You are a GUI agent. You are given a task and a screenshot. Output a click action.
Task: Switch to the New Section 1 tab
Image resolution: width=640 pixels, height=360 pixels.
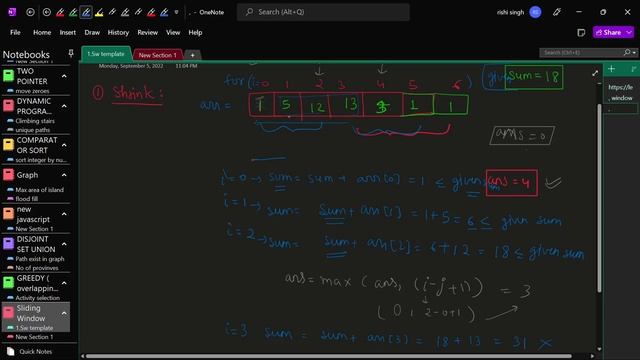tap(158, 55)
